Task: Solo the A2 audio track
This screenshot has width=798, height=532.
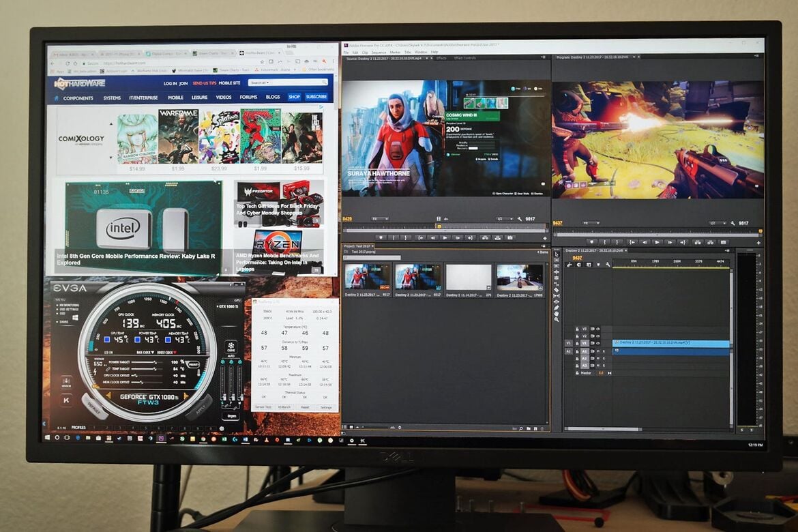Action: click(x=604, y=358)
